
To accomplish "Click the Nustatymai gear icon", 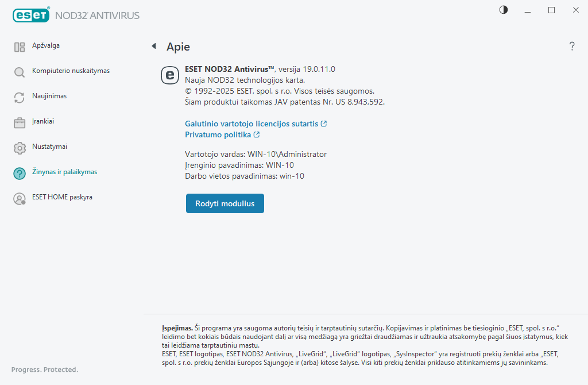I will pos(20,148).
